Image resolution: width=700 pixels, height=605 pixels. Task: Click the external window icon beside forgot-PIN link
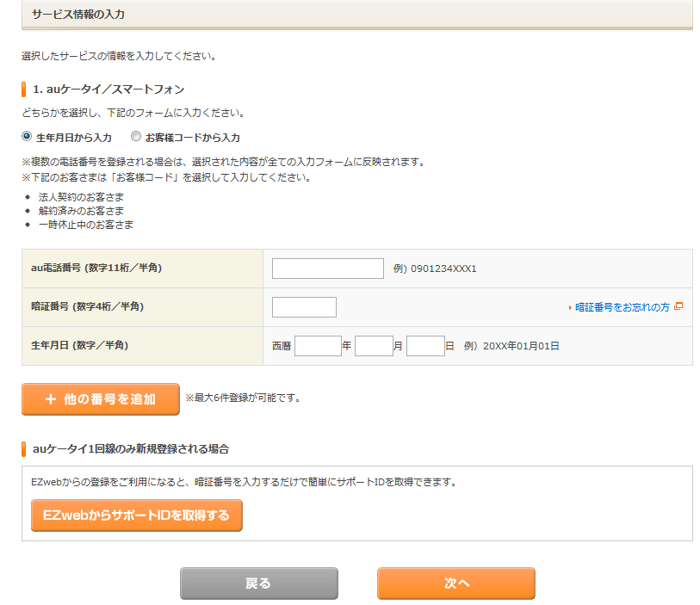click(x=678, y=306)
